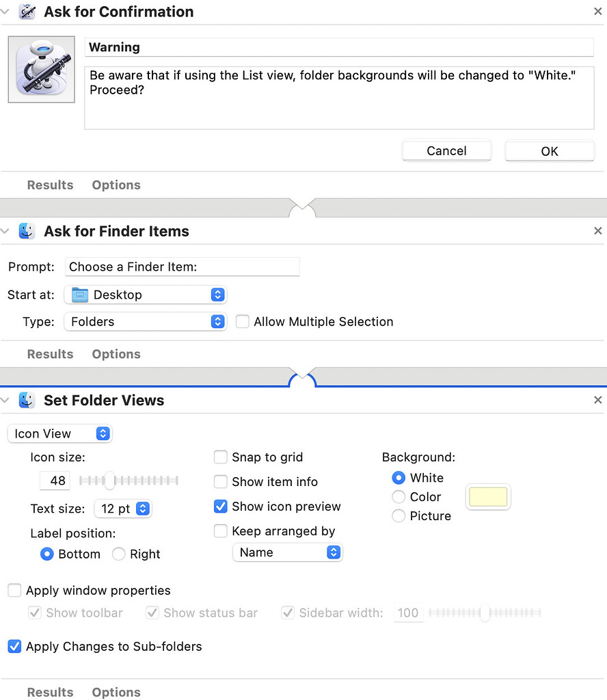
Task: Open the Icon View dropdown
Action: pos(59,433)
